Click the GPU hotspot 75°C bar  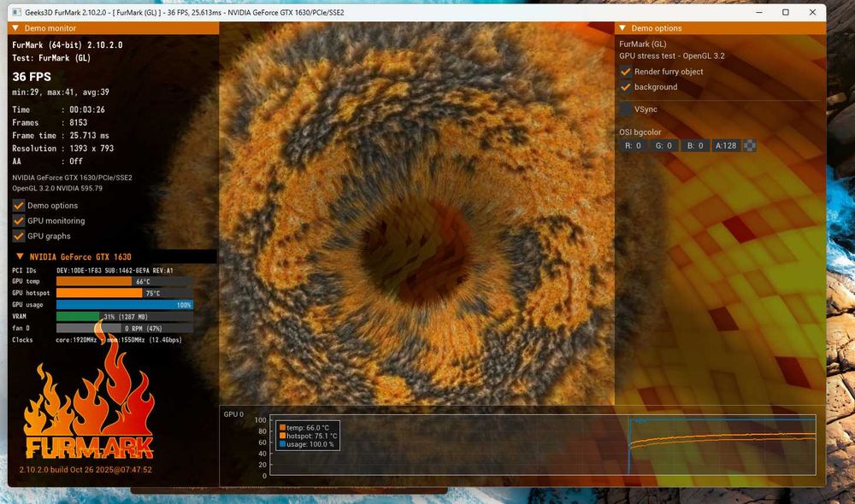click(124, 293)
